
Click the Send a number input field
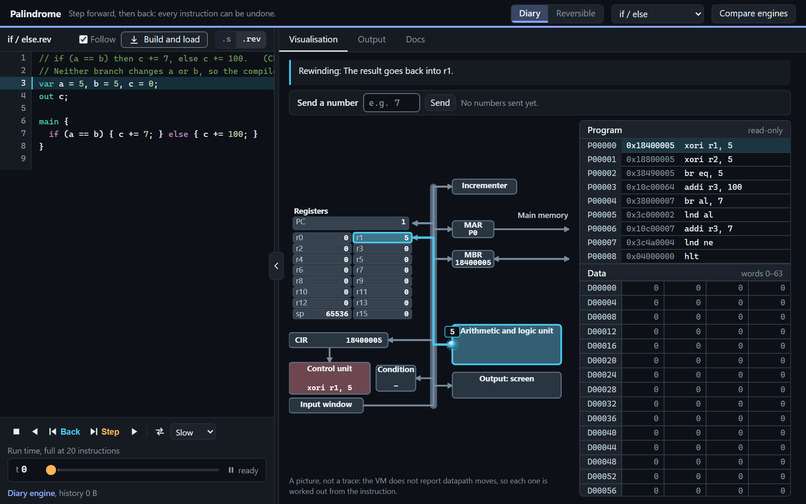391,102
